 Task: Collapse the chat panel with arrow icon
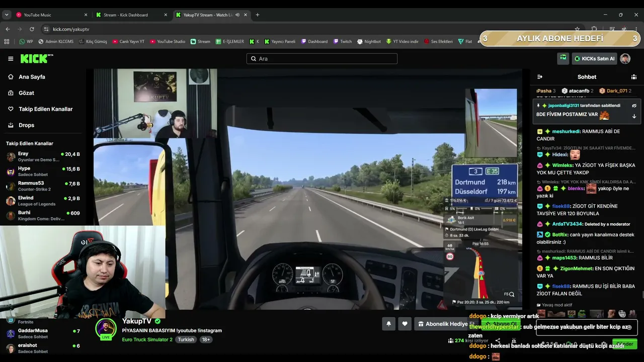(540, 77)
